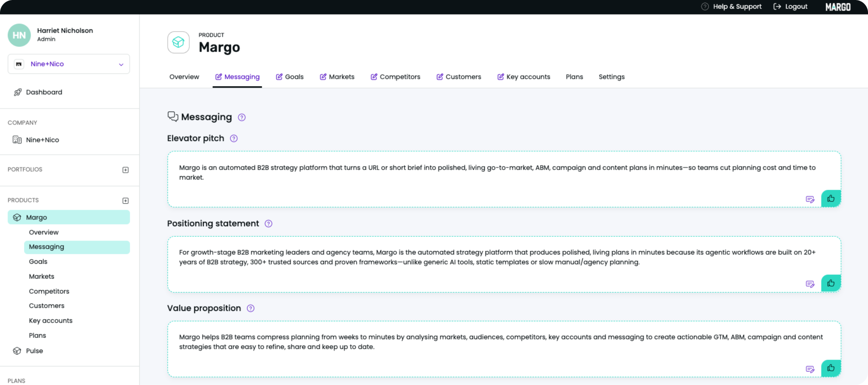Click the Harriet Nicholson user name
The height and width of the screenshot is (385, 868).
(65, 31)
